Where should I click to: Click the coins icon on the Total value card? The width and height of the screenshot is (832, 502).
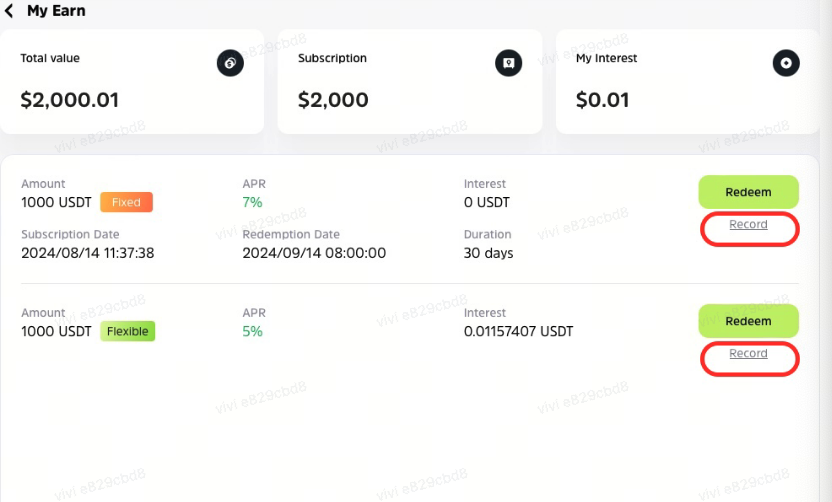pyautogui.click(x=230, y=64)
